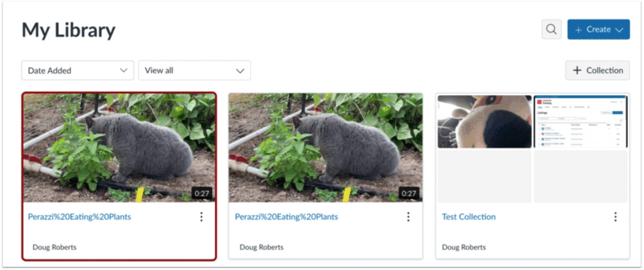Click plus icon on Collection button
The width and height of the screenshot is (644, 270).
(x=577, y=71)
